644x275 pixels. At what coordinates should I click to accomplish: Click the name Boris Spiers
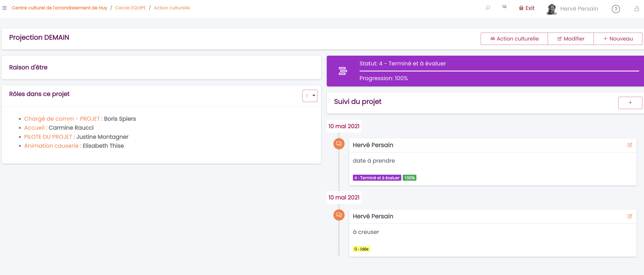120,119
